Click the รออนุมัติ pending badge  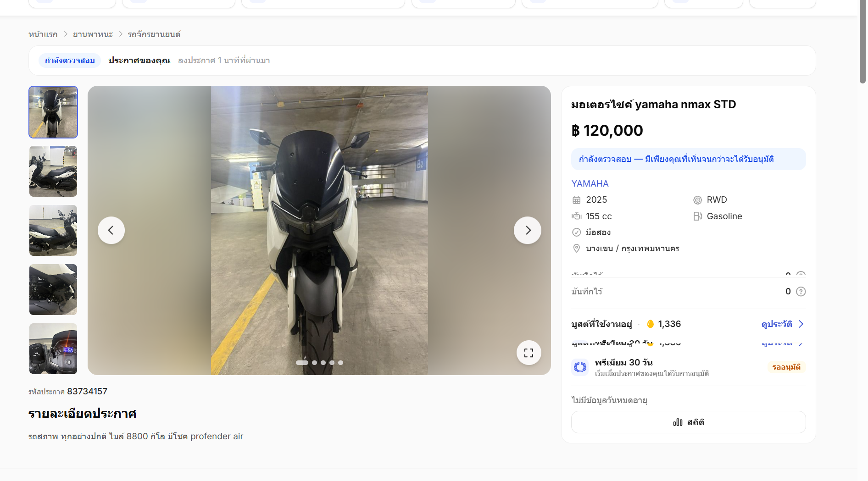pyautogui.click(x=786, y=367)
